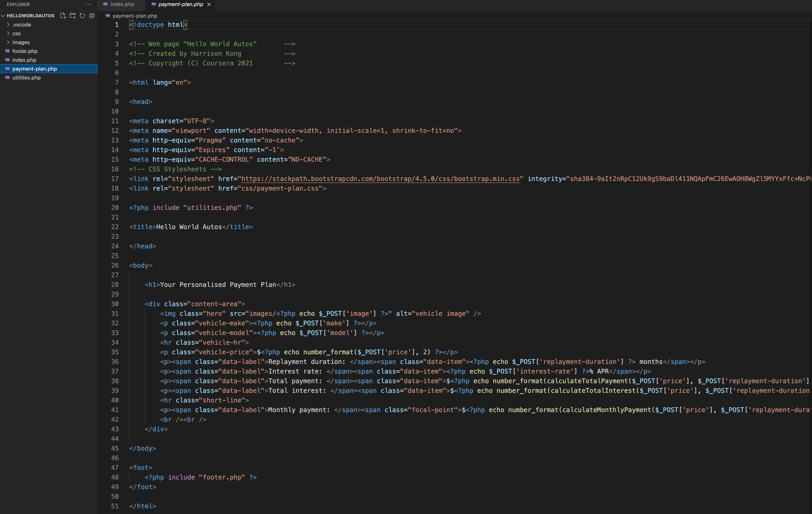Click line number 28 in gutter
The width and height of the screenshot is (812, 514).
coord(115,284)
